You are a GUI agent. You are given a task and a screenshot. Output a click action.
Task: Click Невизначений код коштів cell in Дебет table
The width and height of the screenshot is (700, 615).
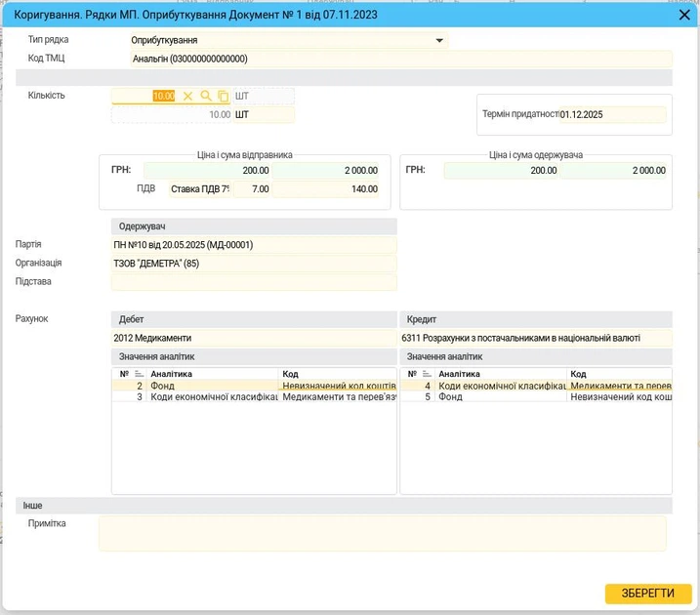pyautogui.click(x=338, y=386)
